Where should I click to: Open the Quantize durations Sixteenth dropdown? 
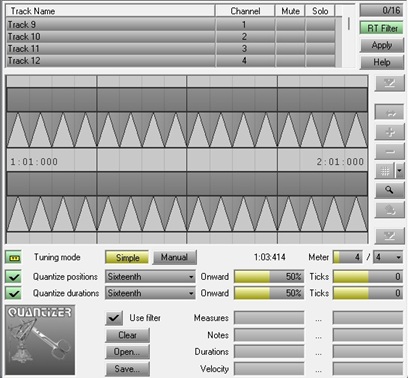coord(150,293)
